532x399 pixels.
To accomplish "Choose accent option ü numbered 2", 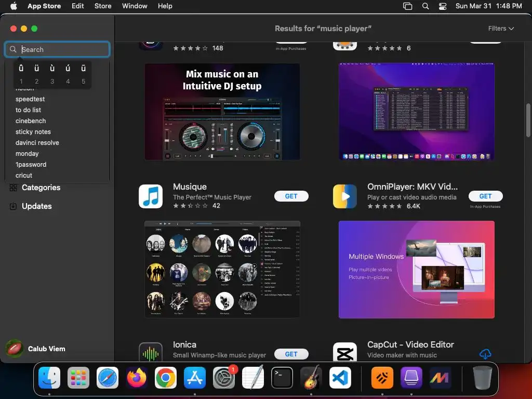I will click(x=37, y=74).
